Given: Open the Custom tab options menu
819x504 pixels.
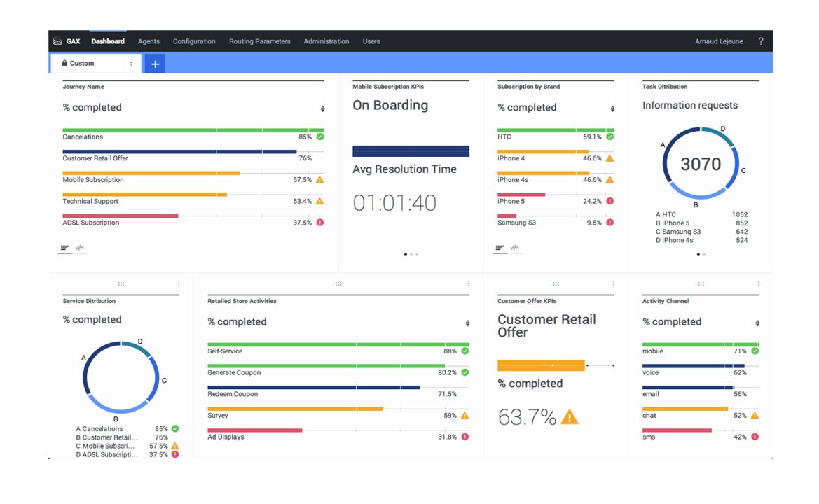Looking at the screenshot, I should pos(131,64).
